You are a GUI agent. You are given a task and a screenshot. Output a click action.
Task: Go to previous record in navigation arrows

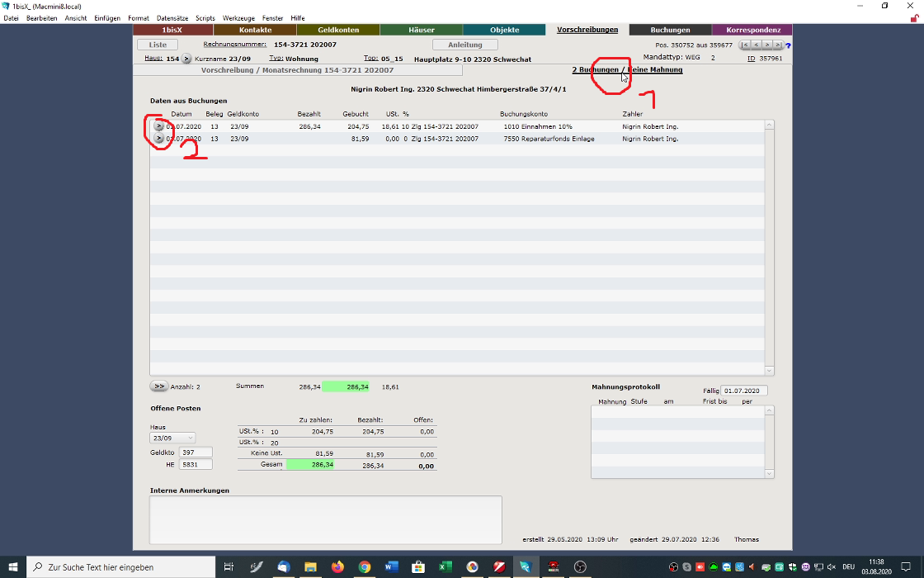pyautogui.click(x=757, y=45)
